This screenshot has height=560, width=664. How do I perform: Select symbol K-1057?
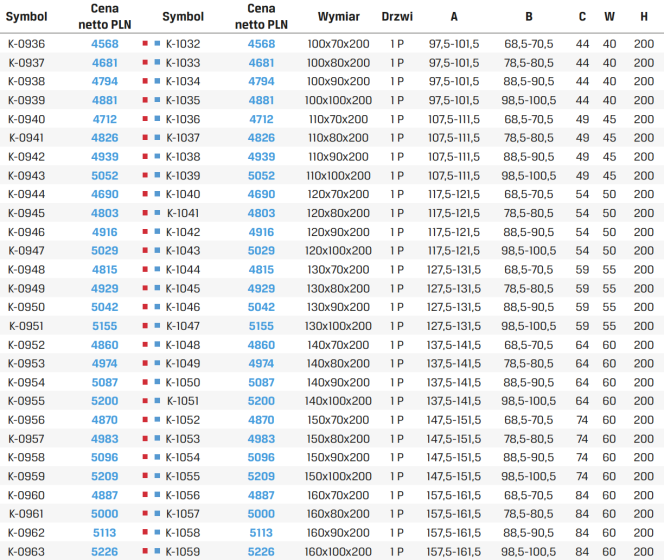click(183, 514)
